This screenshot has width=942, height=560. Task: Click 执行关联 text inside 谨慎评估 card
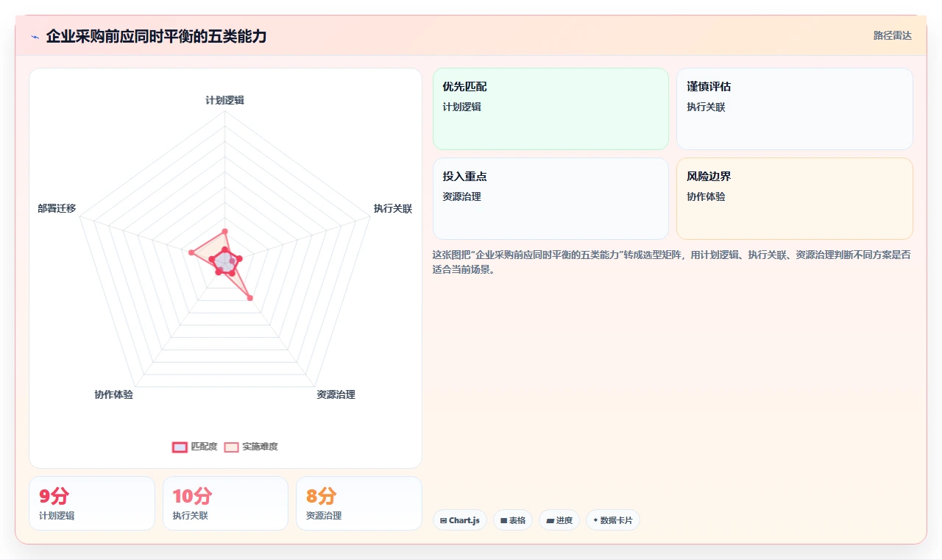click(x=706, y=107)
